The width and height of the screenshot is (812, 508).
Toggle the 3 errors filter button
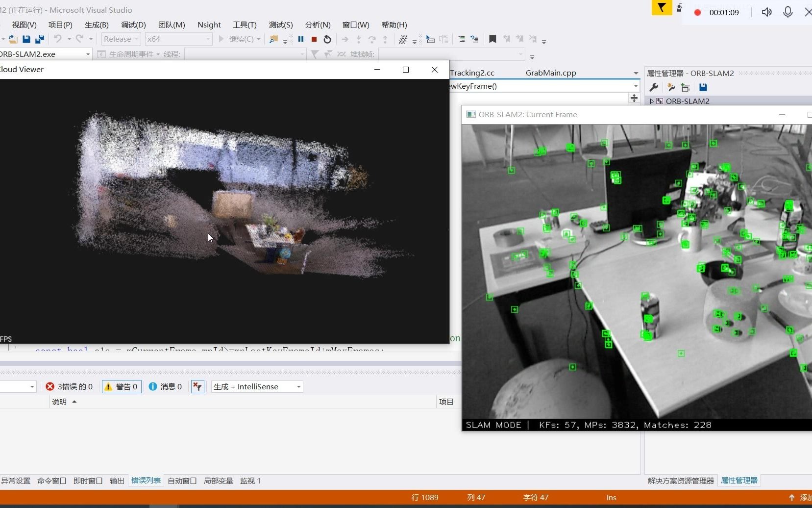(x=69, y=386)
